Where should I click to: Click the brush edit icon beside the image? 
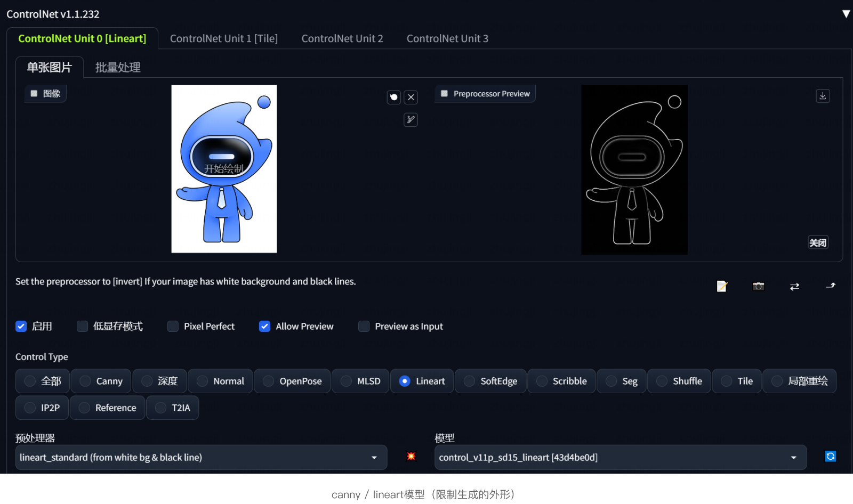[411, 120]
